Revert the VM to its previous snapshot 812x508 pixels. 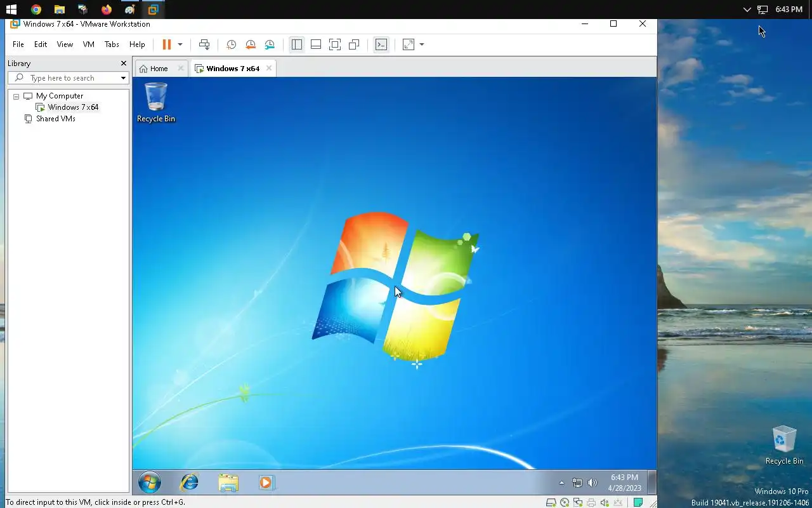pyautogui.click(x=251, y=44)
